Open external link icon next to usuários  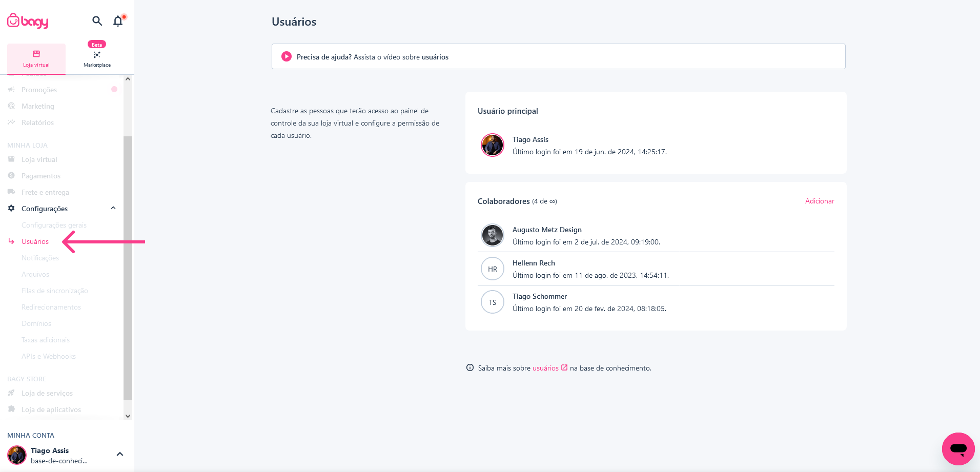click(x=564, y=367)
